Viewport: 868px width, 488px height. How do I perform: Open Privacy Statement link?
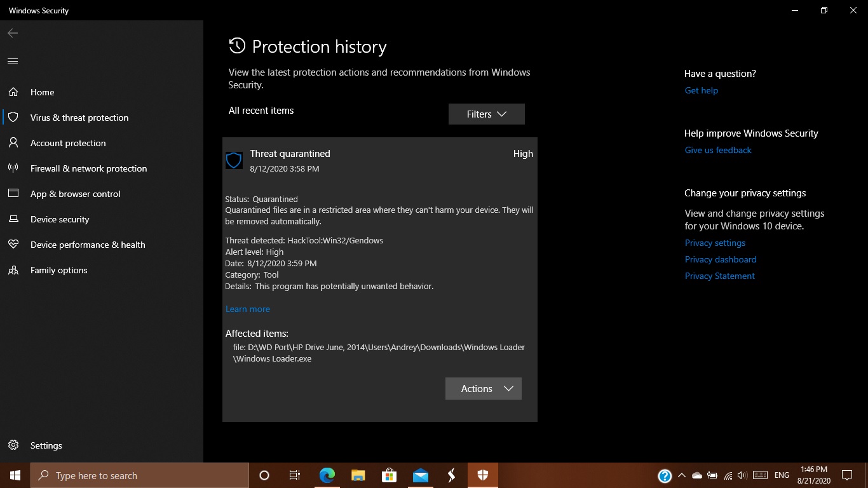pos(720,276)
